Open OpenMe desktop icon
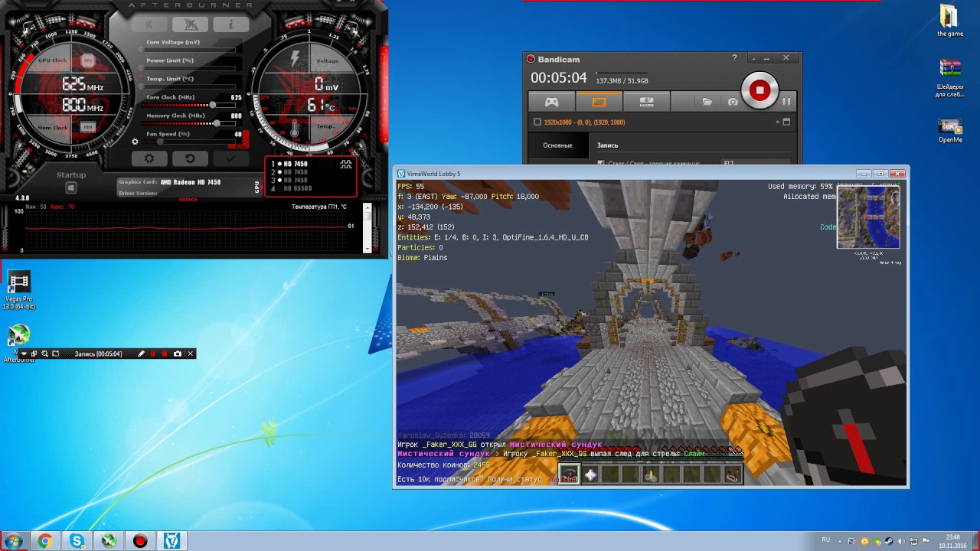The height and width of the screenshot is (551, 980). pyautogui.click(x=949, y=131)
